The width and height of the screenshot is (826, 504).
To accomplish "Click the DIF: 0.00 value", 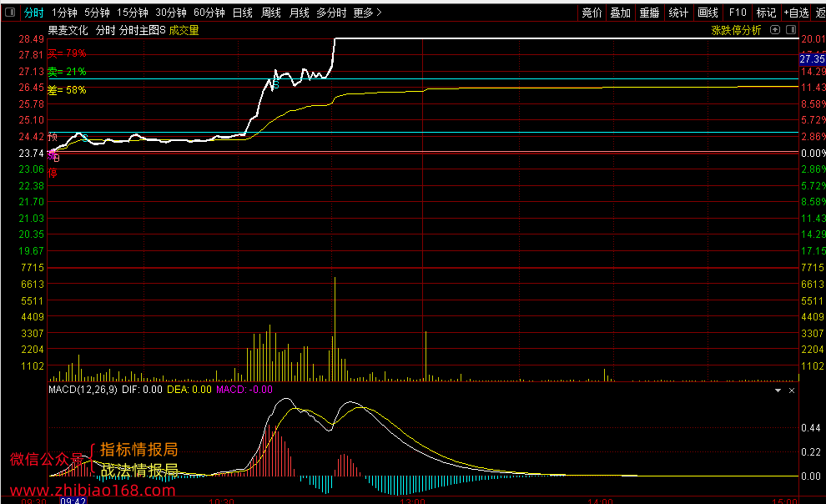I will click(142, 390).
